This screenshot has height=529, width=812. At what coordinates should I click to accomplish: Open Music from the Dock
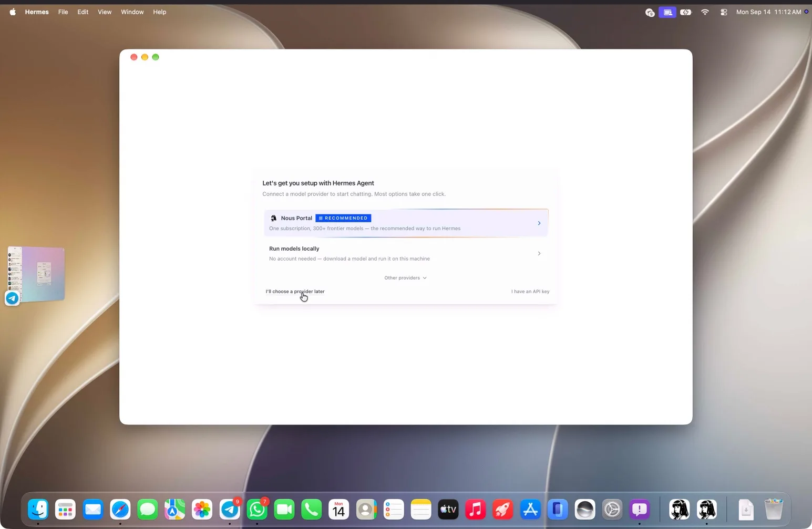(476, 509)
